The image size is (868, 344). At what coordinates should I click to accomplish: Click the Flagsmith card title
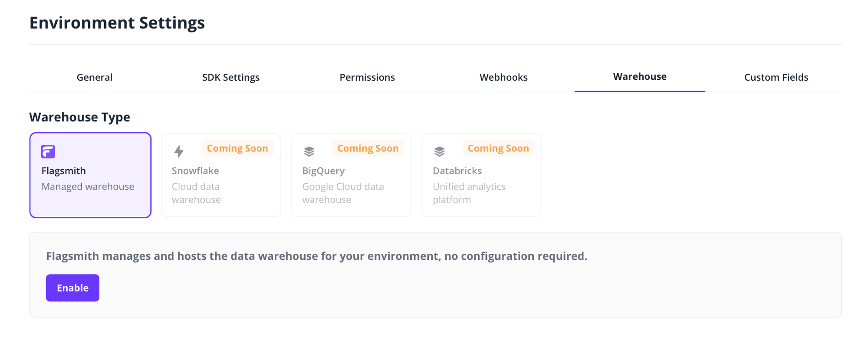click(63, 171)
